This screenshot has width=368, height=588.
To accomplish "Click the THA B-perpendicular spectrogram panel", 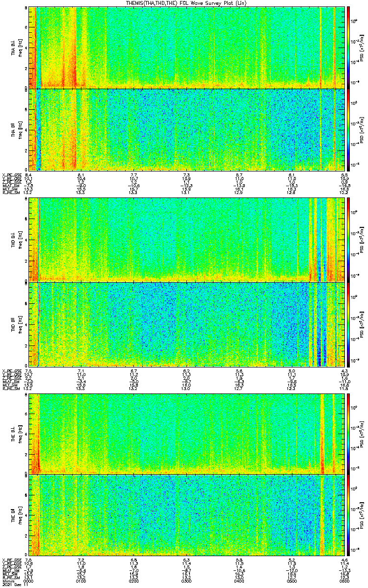I will [x=187, y=48].
